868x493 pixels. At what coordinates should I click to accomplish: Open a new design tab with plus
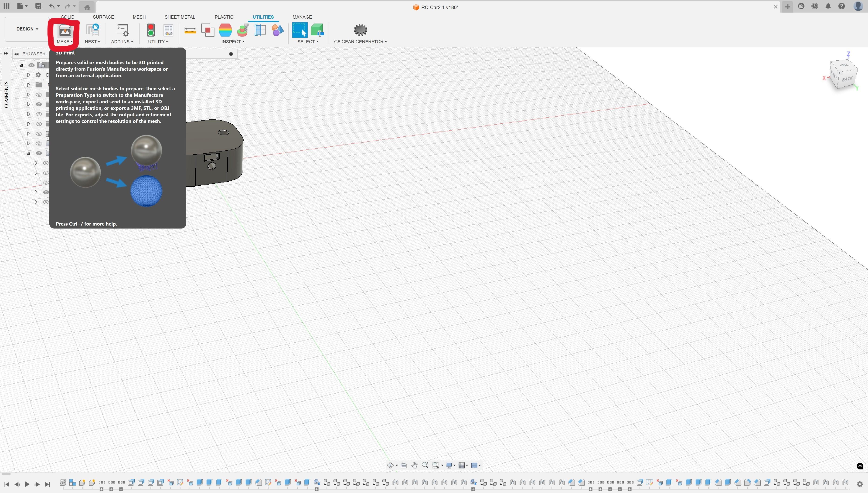point(788,7)
